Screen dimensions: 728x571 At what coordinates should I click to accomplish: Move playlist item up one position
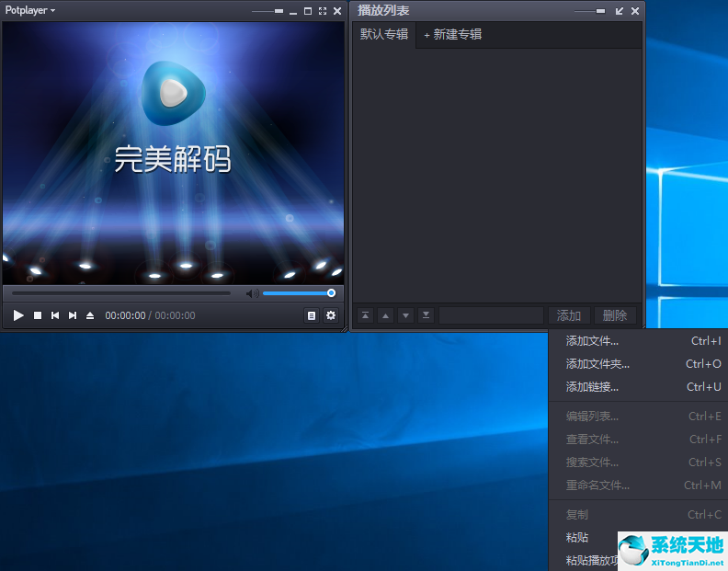click(x=385, y=315)
